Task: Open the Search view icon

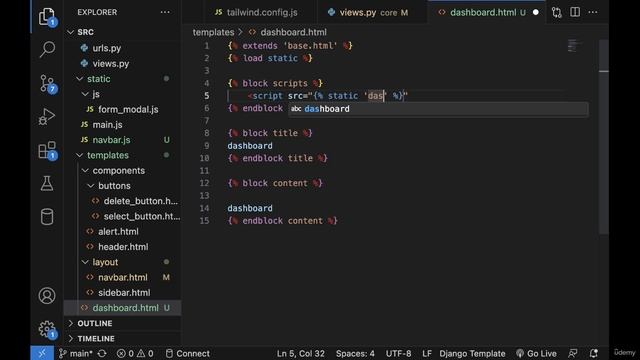Action: coord(47,49)
